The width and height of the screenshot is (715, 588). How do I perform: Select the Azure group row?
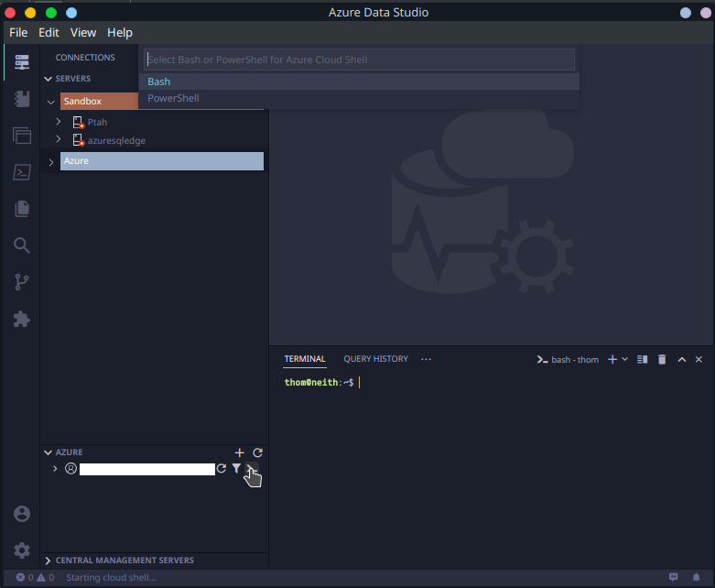coord(162,161)
